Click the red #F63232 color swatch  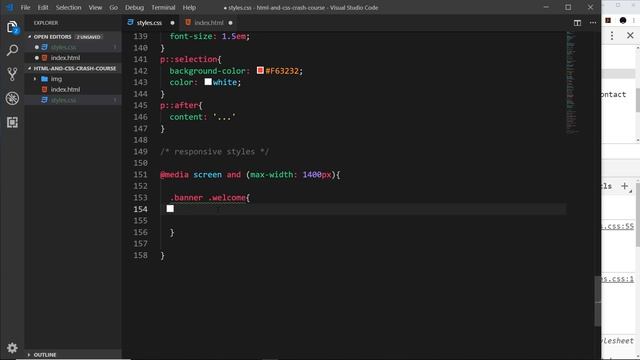click(260, 70)
